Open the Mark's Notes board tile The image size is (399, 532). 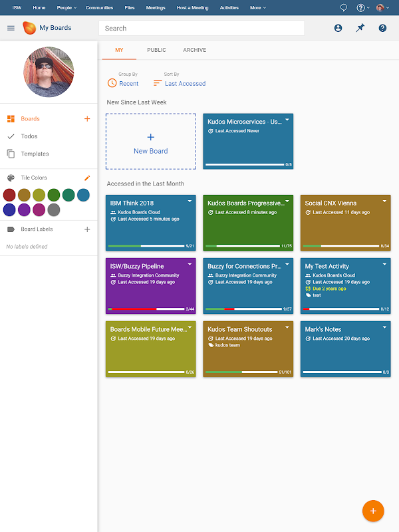(345, 349)
